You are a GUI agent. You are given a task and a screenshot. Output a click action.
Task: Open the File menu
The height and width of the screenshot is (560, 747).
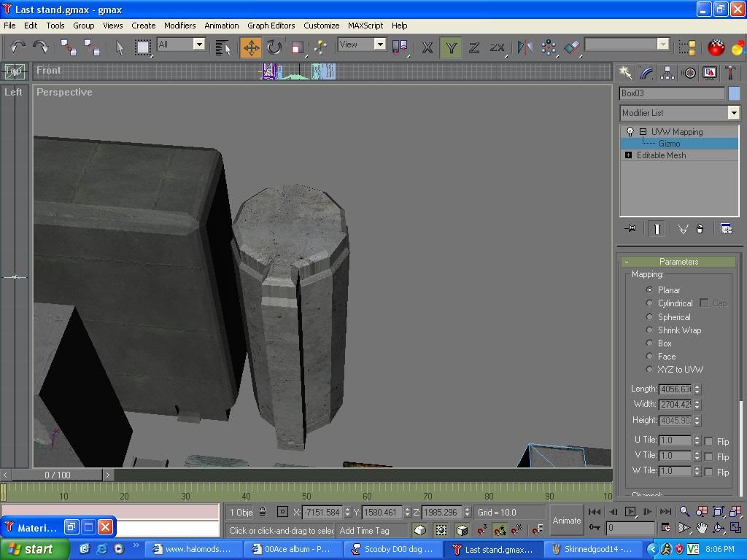click(x=9, y=26)
